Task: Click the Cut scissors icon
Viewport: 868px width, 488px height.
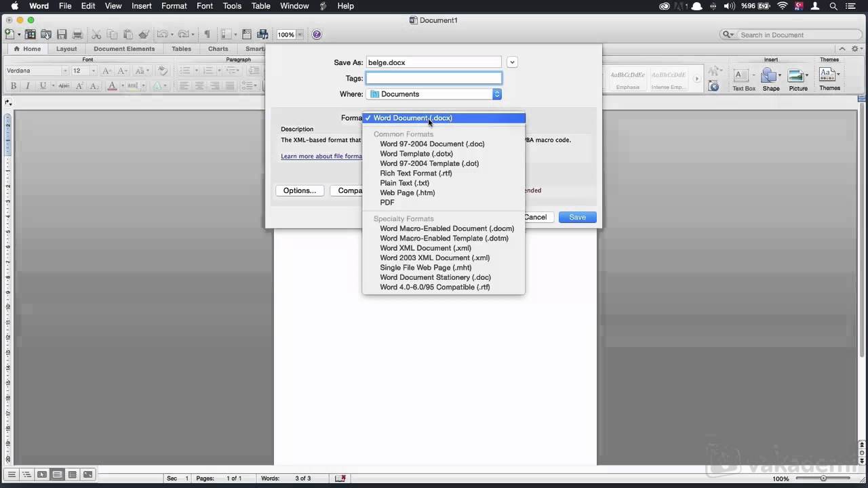Action: (x=96, y=34)
